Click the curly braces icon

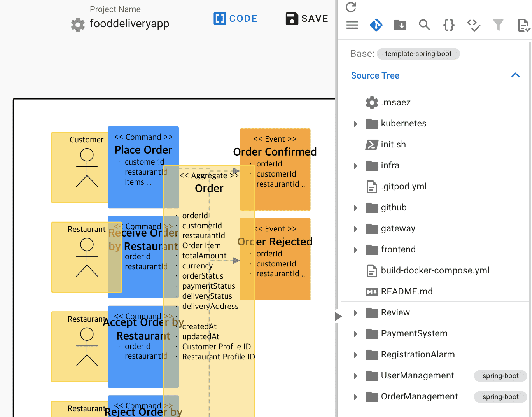coord(449,25)
